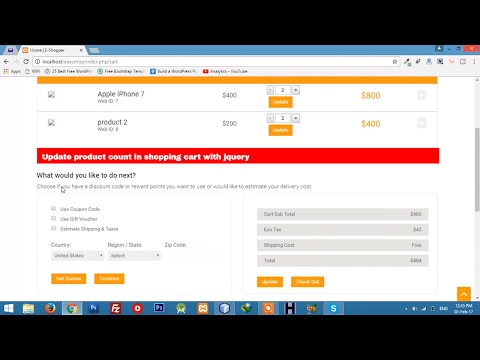Open the Apps bookmarks shortcut

click(12, 71)
